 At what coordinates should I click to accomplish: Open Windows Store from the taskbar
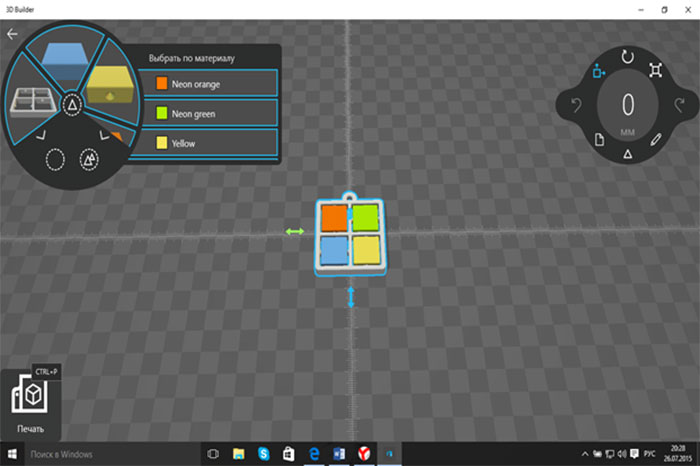pyautogui.click(x=288, y=454)
